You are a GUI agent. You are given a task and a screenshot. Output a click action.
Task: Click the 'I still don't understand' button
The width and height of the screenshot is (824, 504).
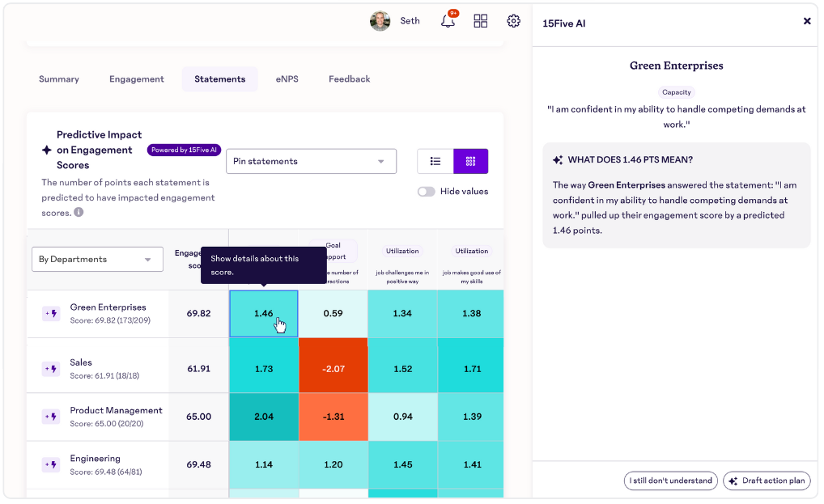(x=670, y=481)
